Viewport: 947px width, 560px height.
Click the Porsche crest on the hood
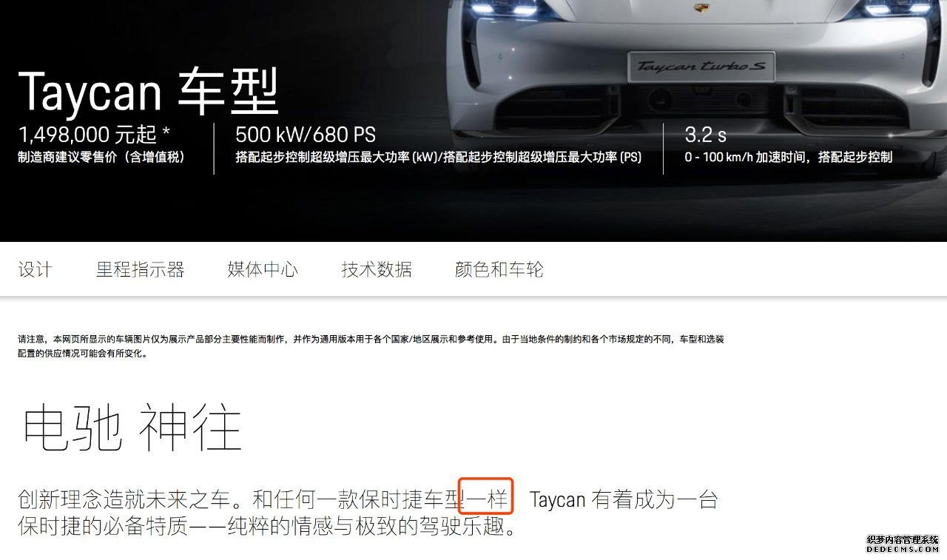point(701,7)
